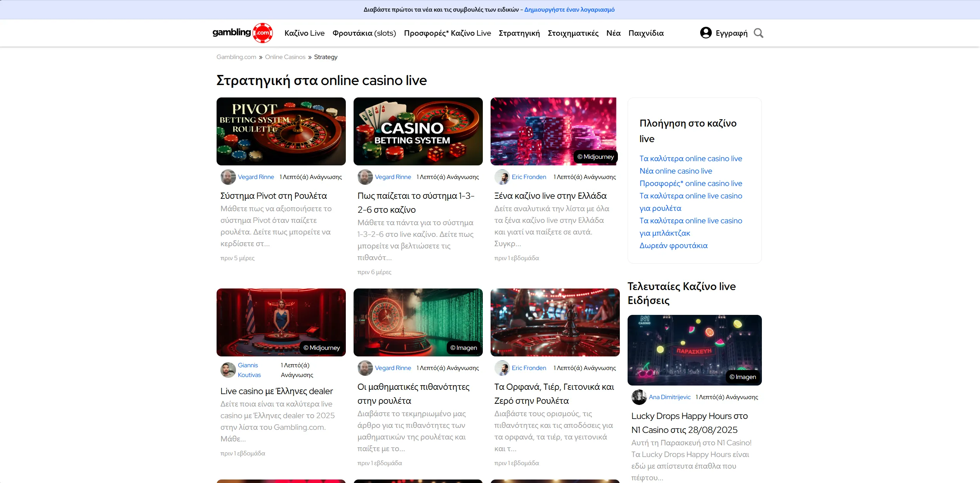The image size is (980, 483).
Task: Click Δωρεάν φρουτάκια sidebar link
Action: coord(673,245)
